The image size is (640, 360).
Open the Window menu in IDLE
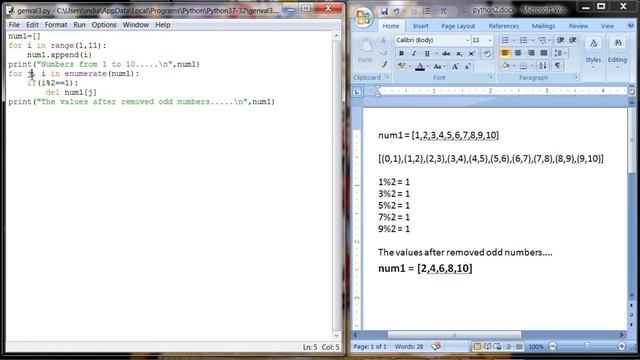coord(136,25)
